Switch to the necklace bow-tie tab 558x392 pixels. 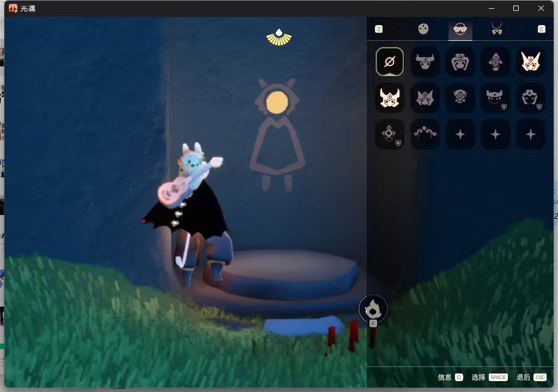497,29
